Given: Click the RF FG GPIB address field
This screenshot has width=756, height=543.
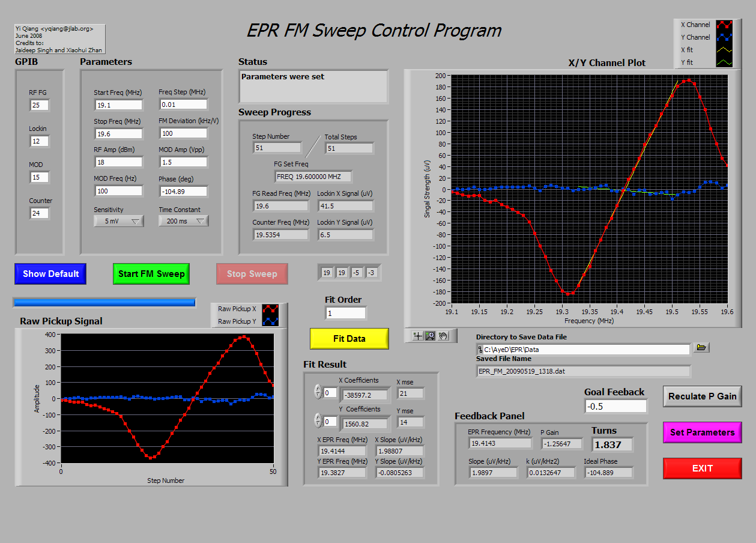Looking at the screenshot, I should [40, 105].
